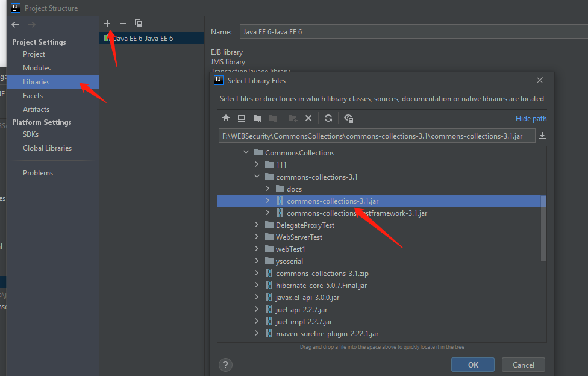The image size is (588, 376).
Task: Click the copy library icon
Action: click(x=139, y=23)
